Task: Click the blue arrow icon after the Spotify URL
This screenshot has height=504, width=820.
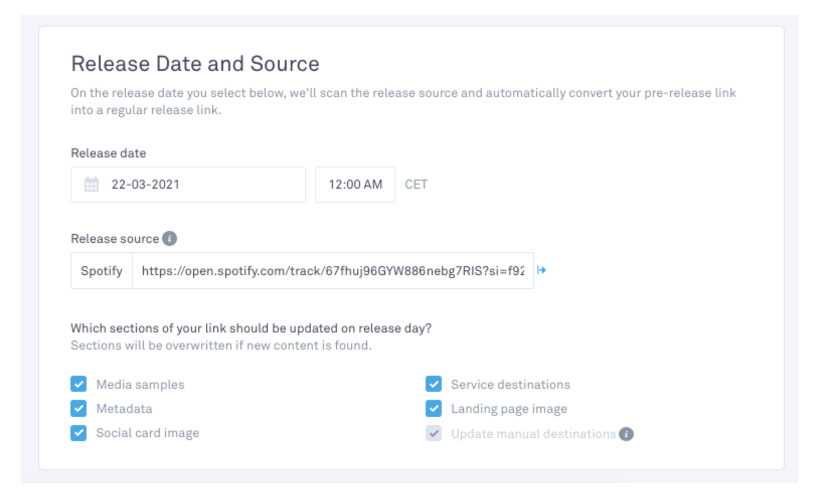Action: coord(541,271)
